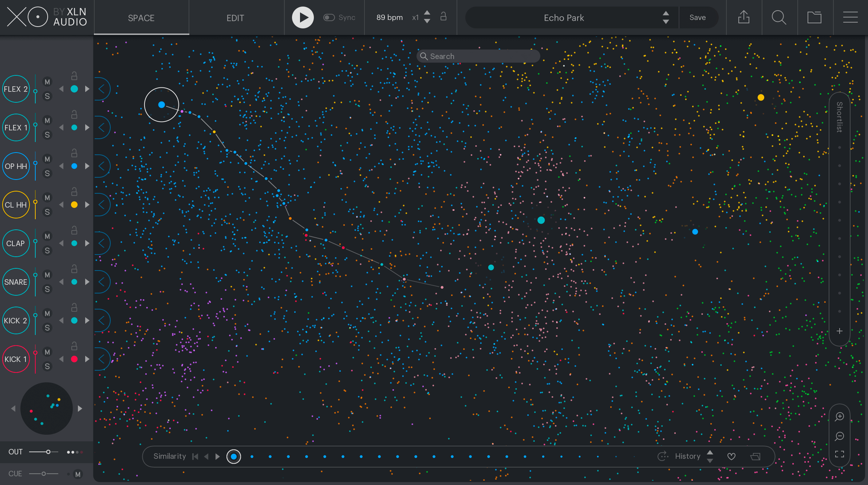Mute the FLEX 2 channel
This screenshot has width=868, height=485.
point(47,82)
